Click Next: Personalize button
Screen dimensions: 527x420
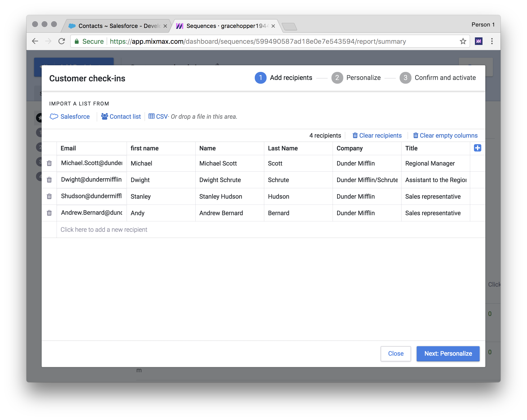click(448, 354)
